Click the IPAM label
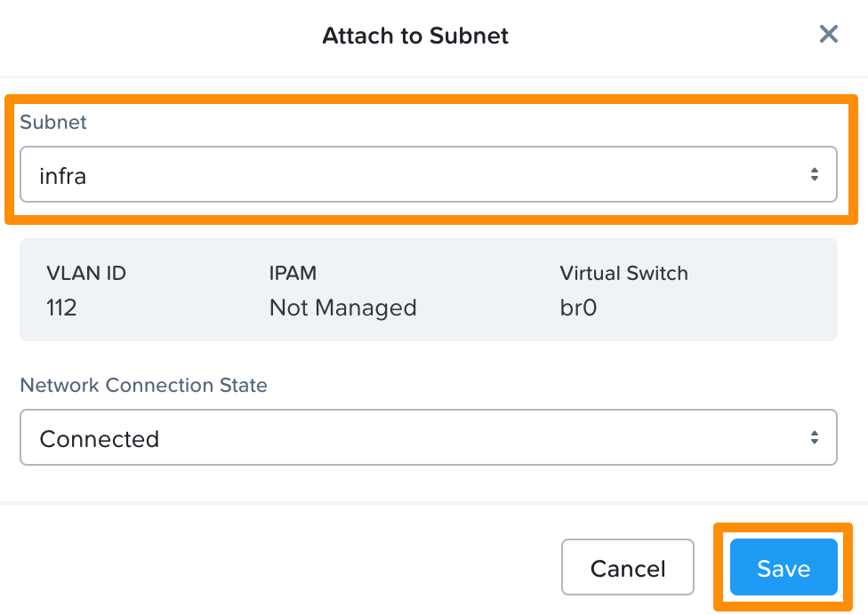868x615 pixels. 293,273
